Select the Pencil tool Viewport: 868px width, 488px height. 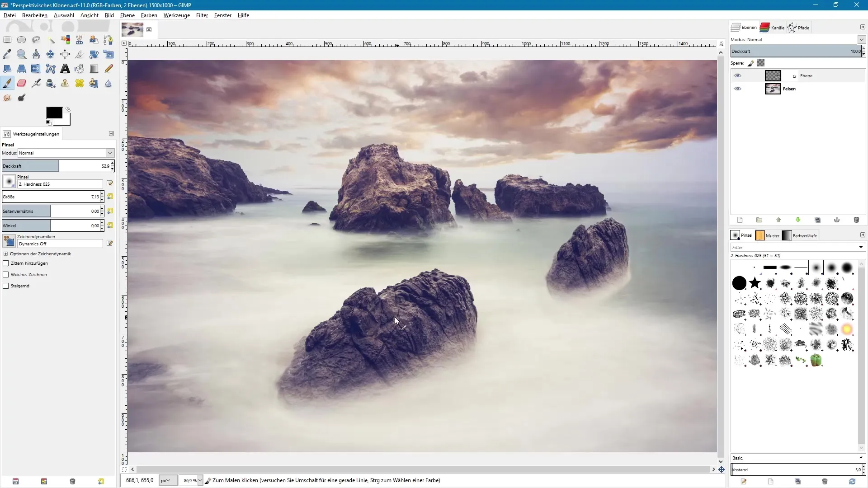tap(108, 69)
